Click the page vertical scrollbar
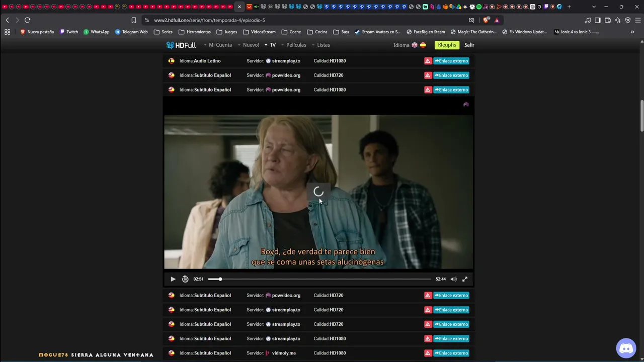Image resolution: width=644 pixels, height=362 pixels. point(641,117)
